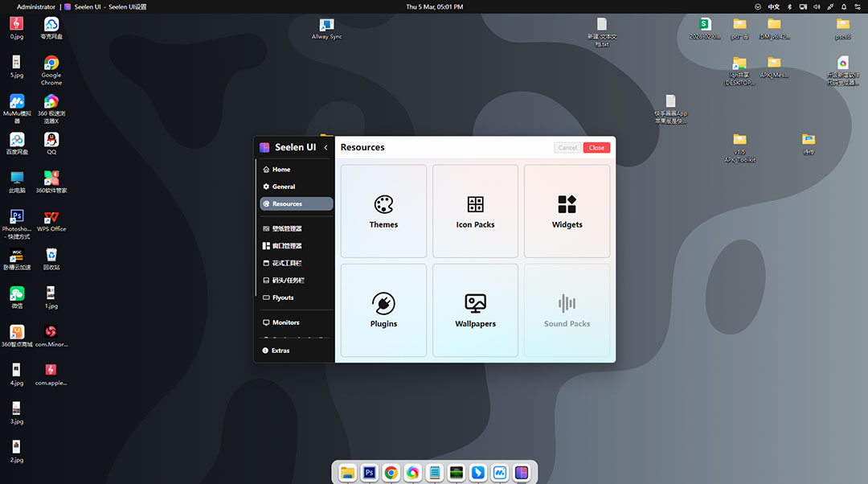
Task: Open the Plugins resource
Action: tap(383, 310)
